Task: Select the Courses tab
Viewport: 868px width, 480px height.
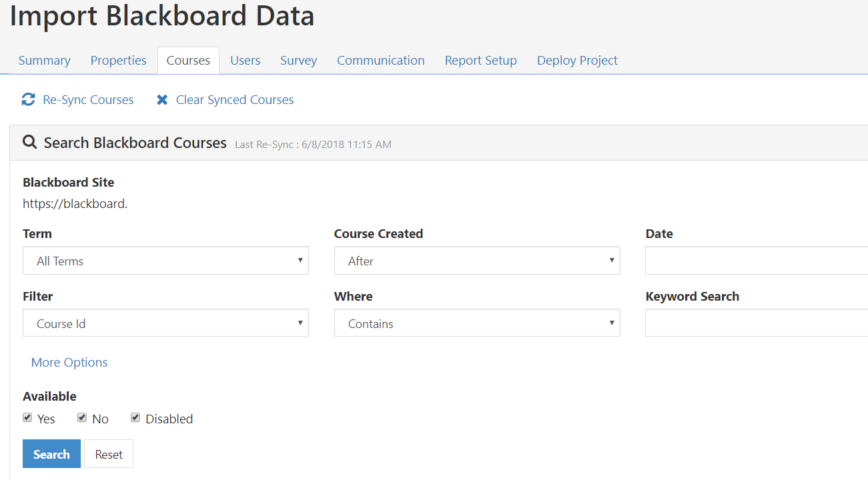Action: click(188, 61)
